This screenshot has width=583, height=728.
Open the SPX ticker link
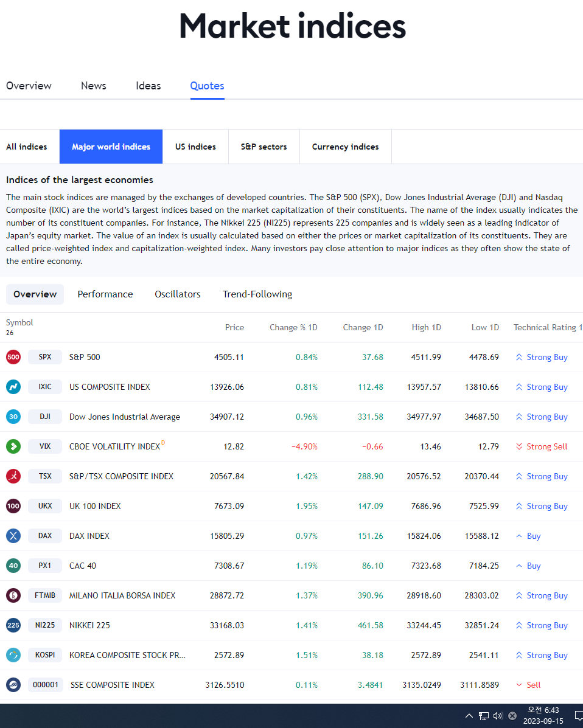pos(45,357)
